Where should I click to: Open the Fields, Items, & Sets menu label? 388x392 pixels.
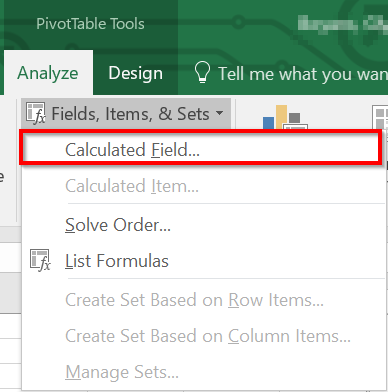pyautogui.click(x=130, y=114)
